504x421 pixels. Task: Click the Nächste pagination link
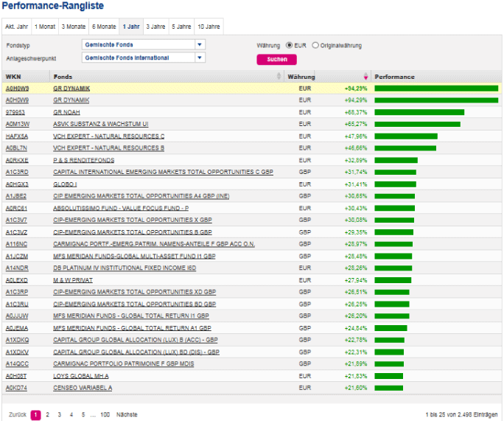click(127, 414)
